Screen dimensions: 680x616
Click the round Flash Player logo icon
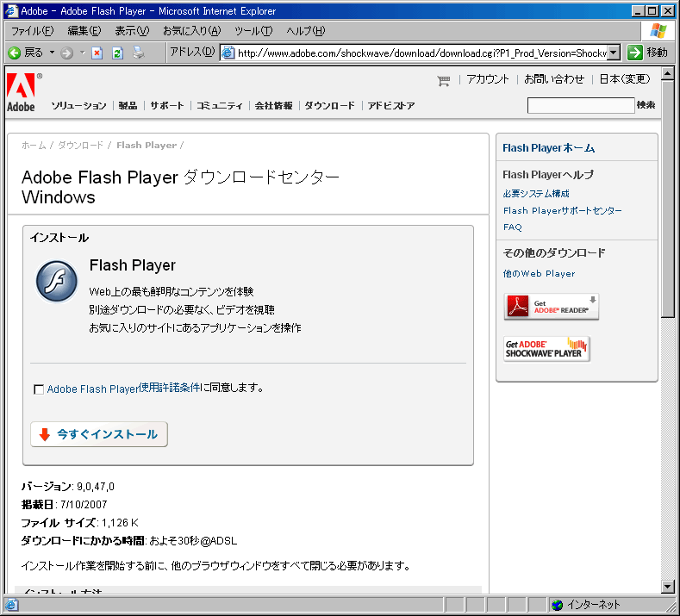[56, 282]
